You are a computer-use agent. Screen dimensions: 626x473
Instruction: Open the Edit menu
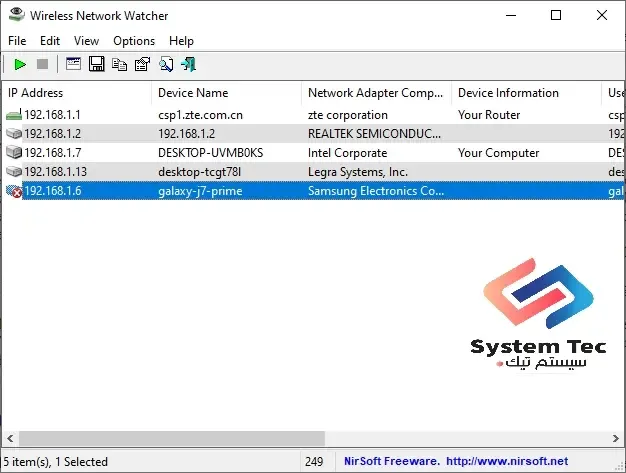50,41
